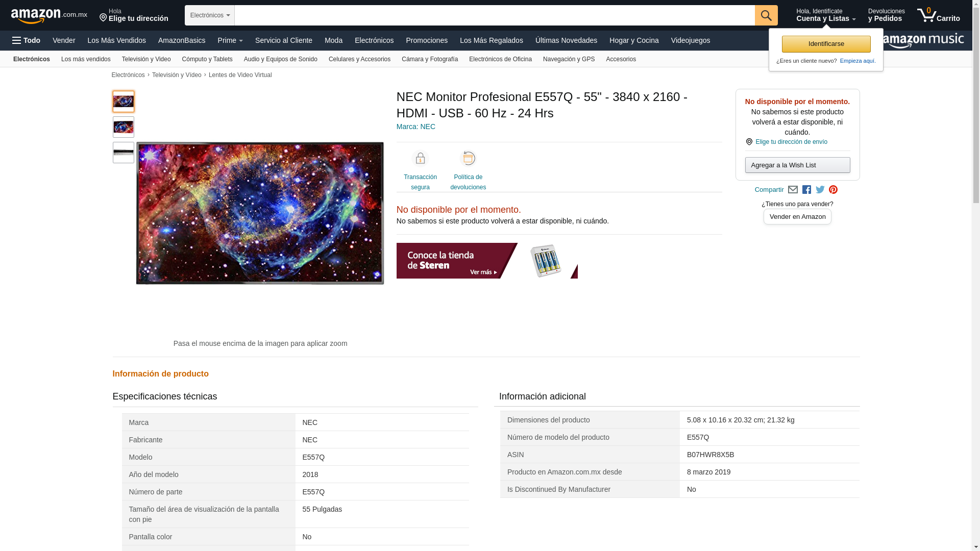The width and height of the screenshot is (980, 551).
Task: Share product on Facebook icon
Action: pyautogui.click(x=806, y=190)
